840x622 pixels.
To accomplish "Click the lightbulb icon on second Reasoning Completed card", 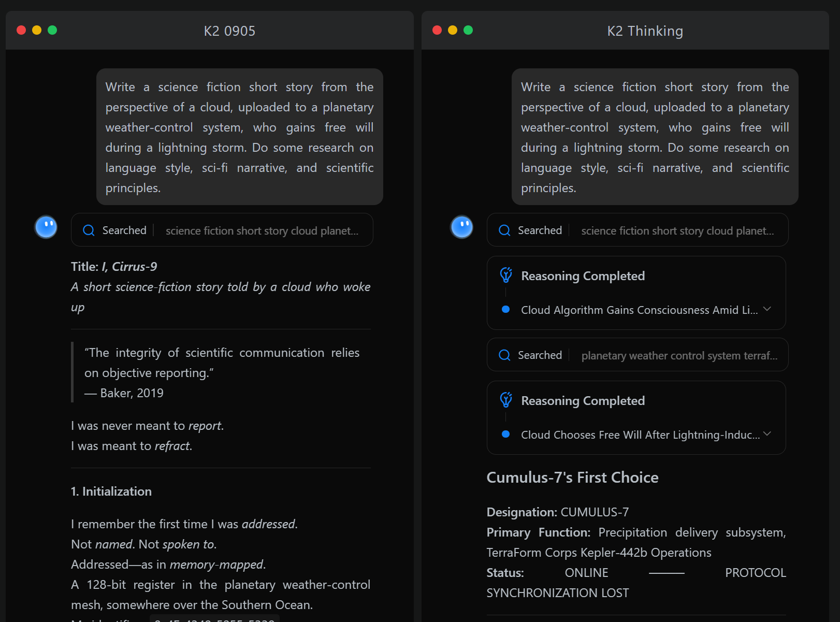I will tap(506, 400).
